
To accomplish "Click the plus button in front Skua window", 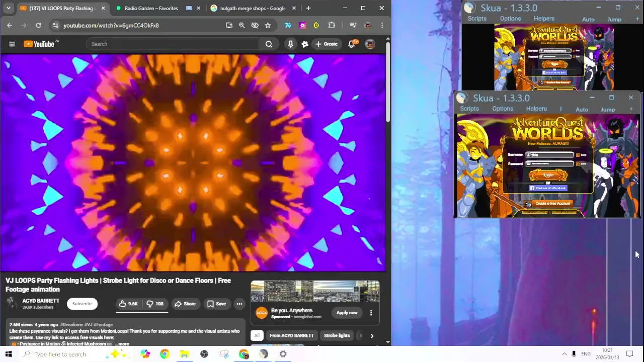I will [631, 109].
